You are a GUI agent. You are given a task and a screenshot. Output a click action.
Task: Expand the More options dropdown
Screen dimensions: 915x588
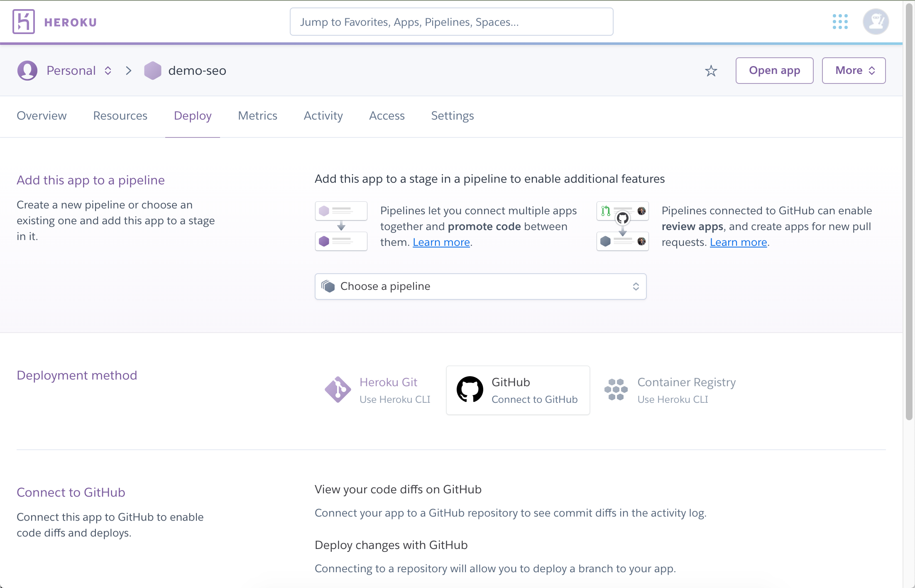854,70
